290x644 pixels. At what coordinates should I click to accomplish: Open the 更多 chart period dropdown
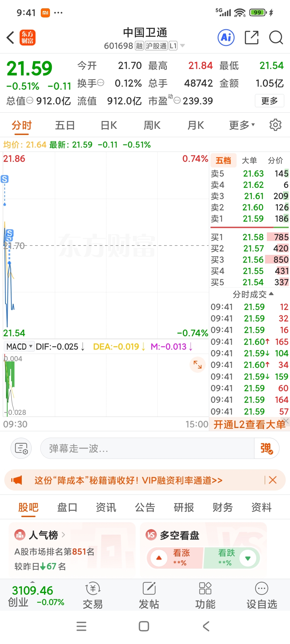point(242,125)
